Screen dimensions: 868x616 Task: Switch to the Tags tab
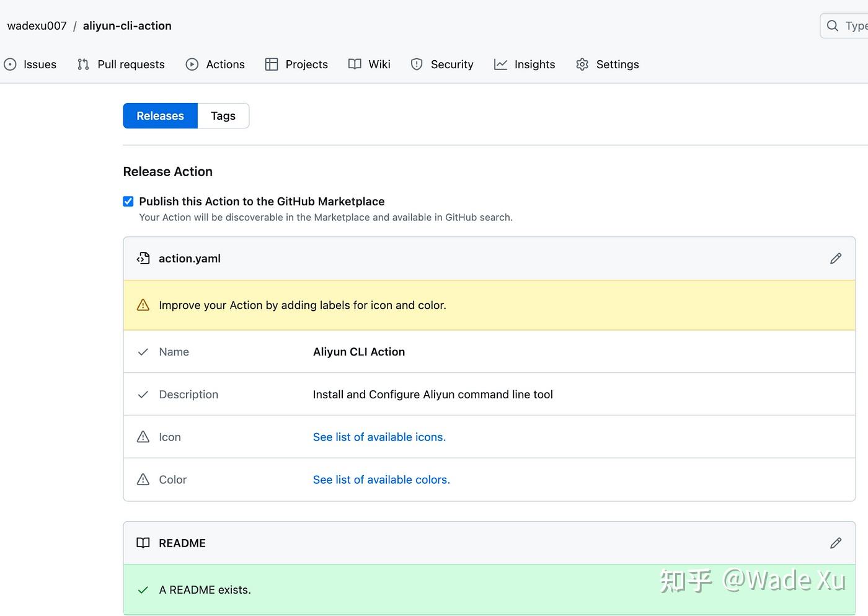(223, 115)
